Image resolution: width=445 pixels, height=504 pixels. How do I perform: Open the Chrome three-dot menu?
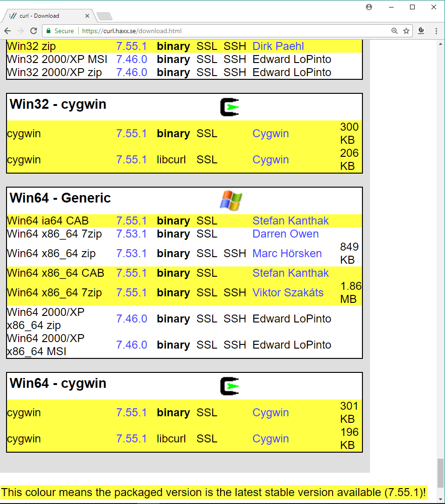point(436,31)
